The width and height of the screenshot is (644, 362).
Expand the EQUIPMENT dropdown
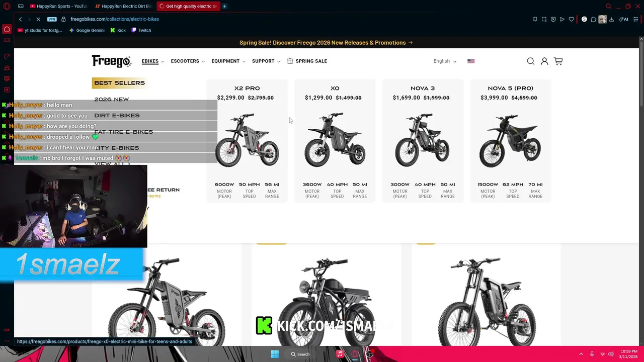tap(228, 61)
